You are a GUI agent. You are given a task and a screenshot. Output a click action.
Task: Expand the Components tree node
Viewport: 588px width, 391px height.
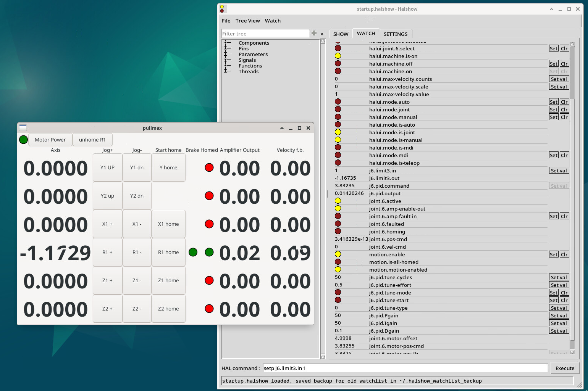point(226,43)
